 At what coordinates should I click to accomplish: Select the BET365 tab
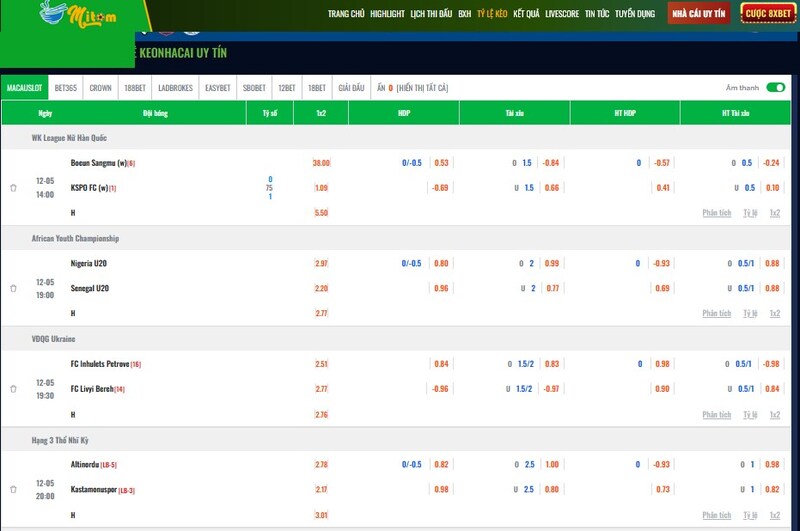click(66, 88)
